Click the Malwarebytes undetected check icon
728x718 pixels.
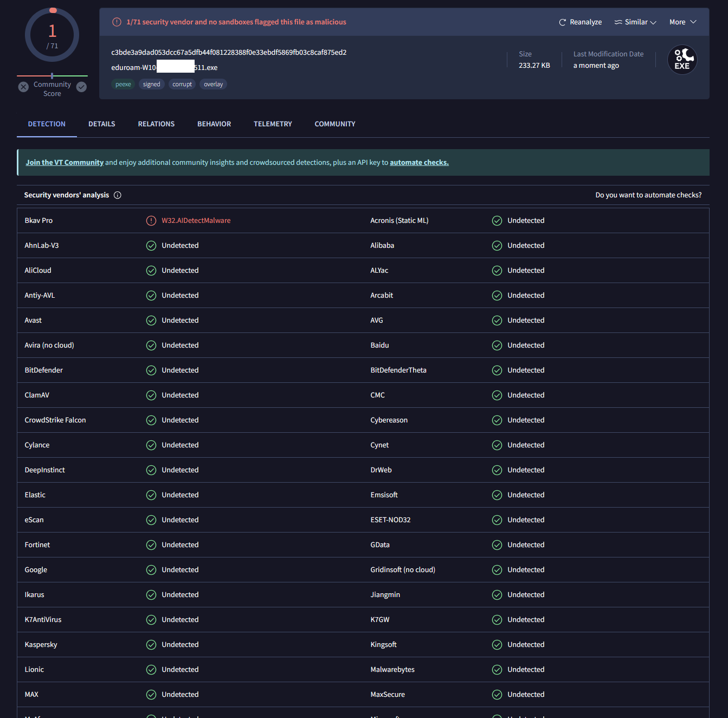click(x=497, y=670)
